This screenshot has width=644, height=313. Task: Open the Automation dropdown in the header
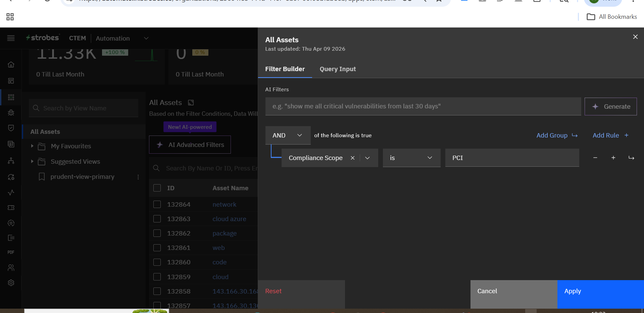click(122, 38)
